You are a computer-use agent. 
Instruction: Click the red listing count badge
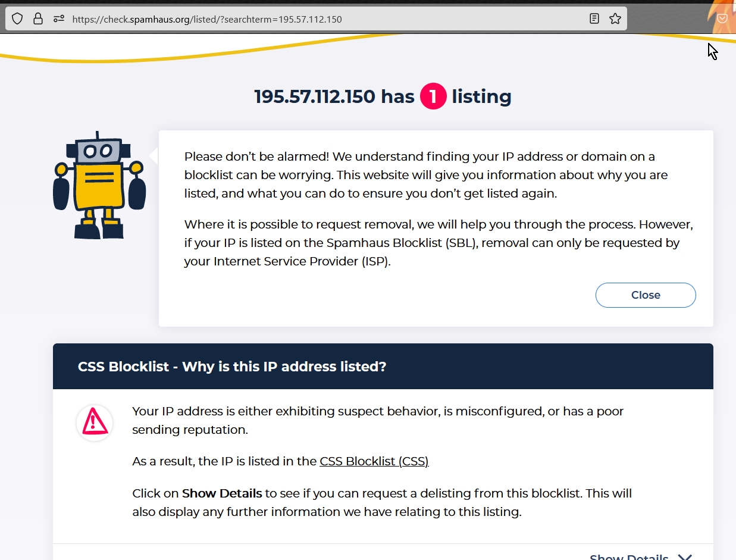(433, 96)
